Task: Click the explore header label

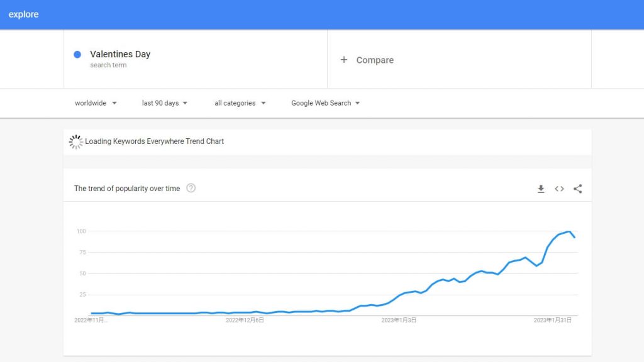Action: pos(23,14)
